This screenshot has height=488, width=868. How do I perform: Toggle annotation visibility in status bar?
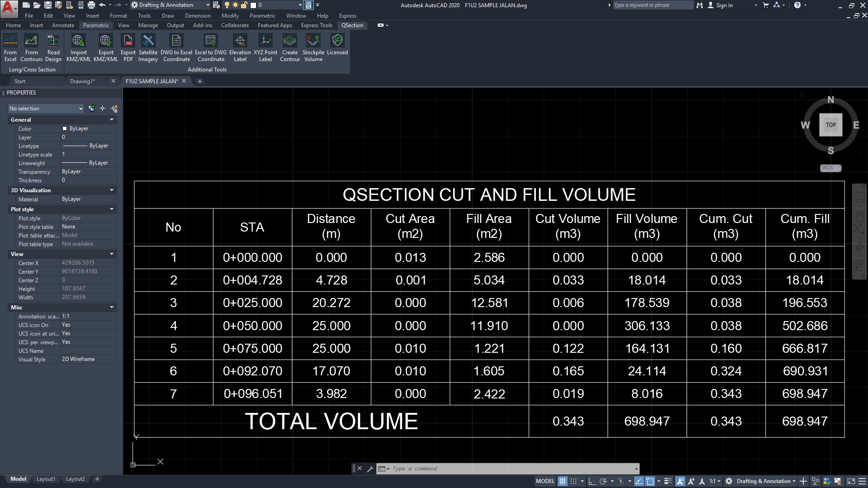tap(680, 481)
